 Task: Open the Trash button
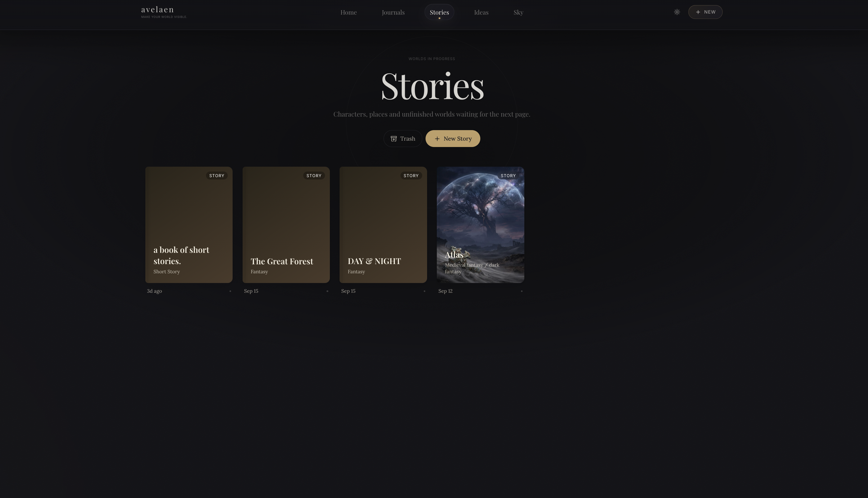(403, 139)
